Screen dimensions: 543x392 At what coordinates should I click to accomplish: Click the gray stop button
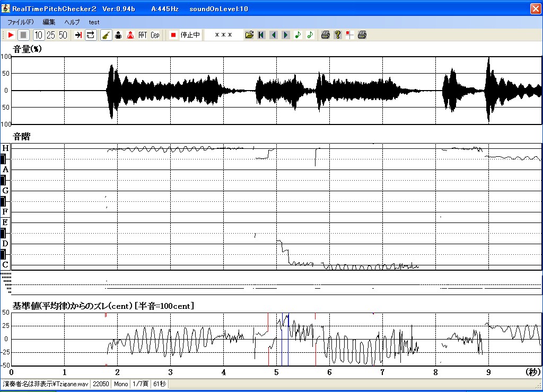coord(23,35)
